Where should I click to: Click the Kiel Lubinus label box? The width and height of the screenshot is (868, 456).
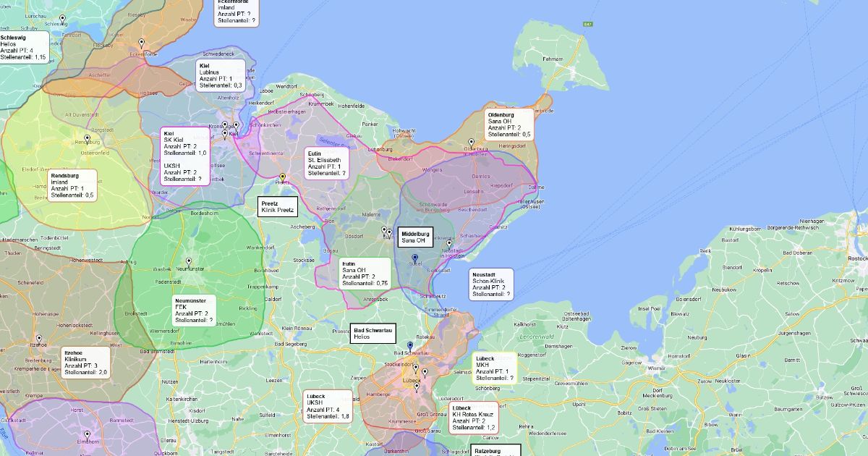220,76
